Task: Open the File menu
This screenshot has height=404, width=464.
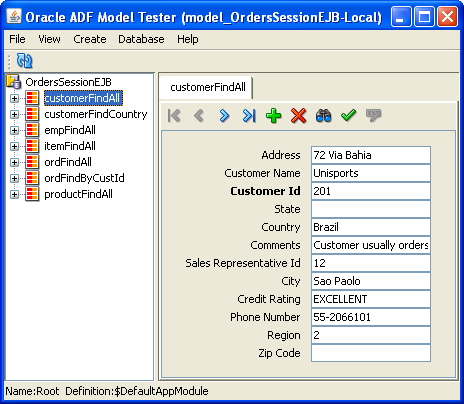Action: (17, 39)
